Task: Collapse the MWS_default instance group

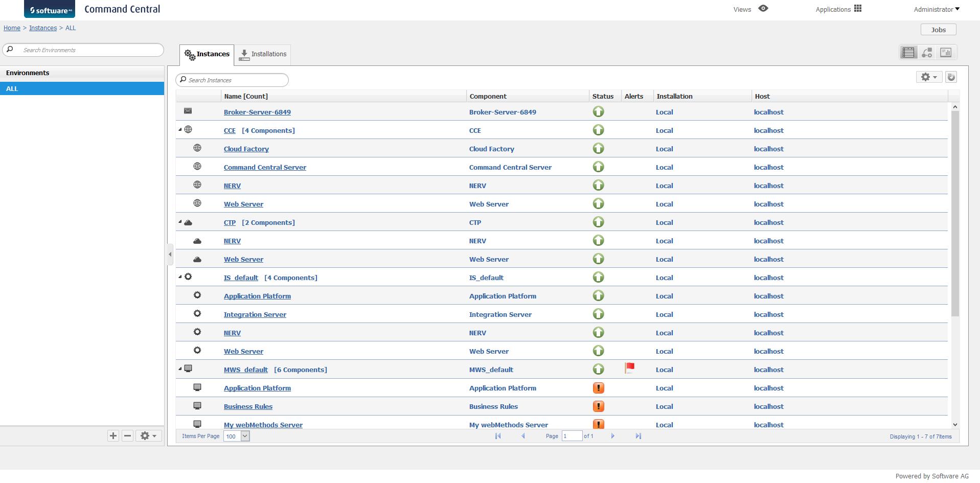Action: click(180, 369)
